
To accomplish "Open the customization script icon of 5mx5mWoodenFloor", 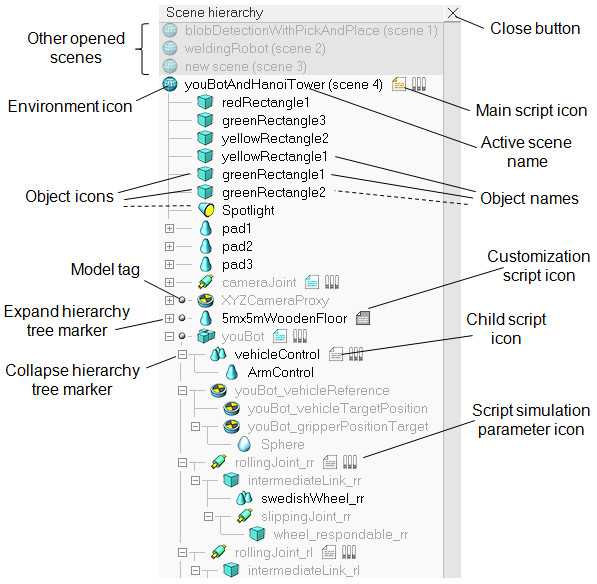I will tap(363, 318).
